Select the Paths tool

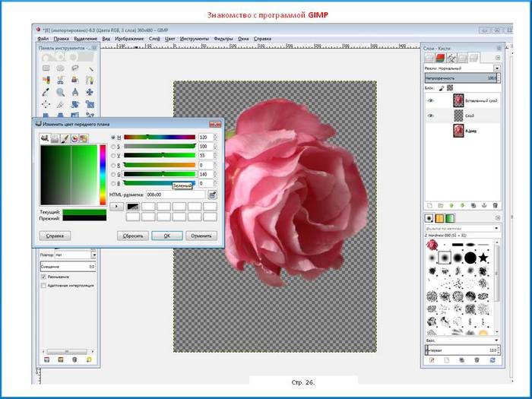pos(90,80)
